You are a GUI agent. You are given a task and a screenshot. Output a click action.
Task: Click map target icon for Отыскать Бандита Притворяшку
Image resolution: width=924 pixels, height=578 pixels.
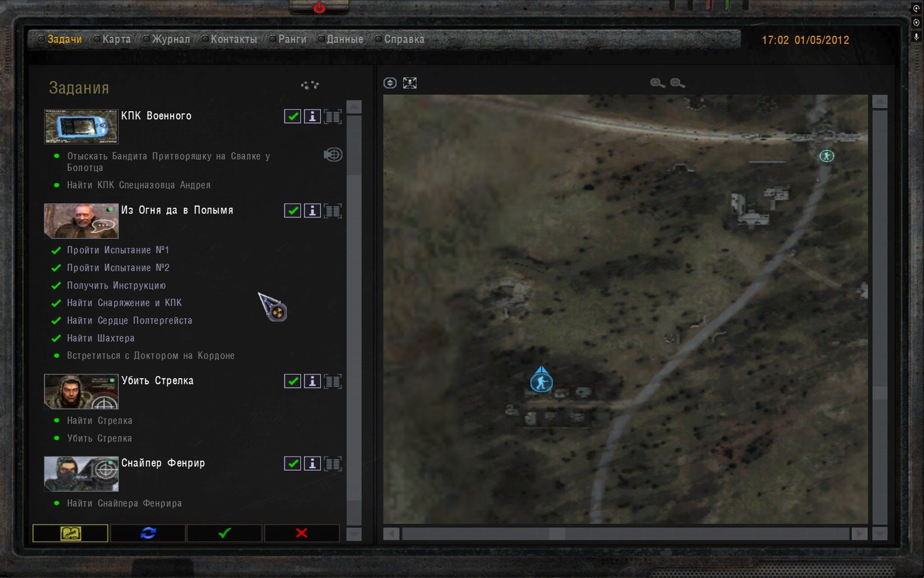click(x=333, y=154)
